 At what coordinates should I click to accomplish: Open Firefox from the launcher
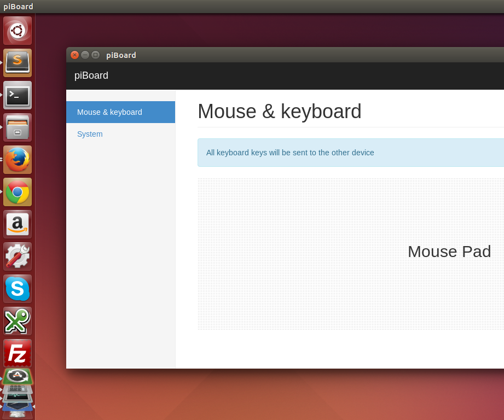pos(17,160)
